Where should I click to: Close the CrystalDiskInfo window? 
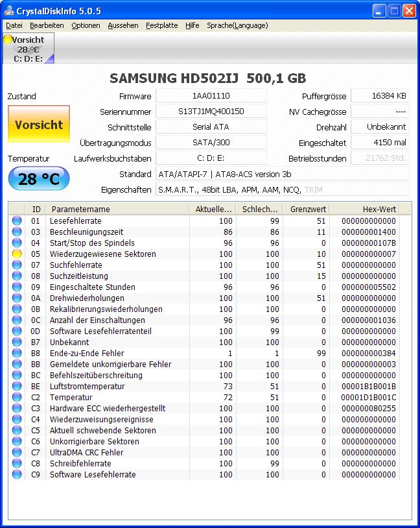tap(409, 11)
